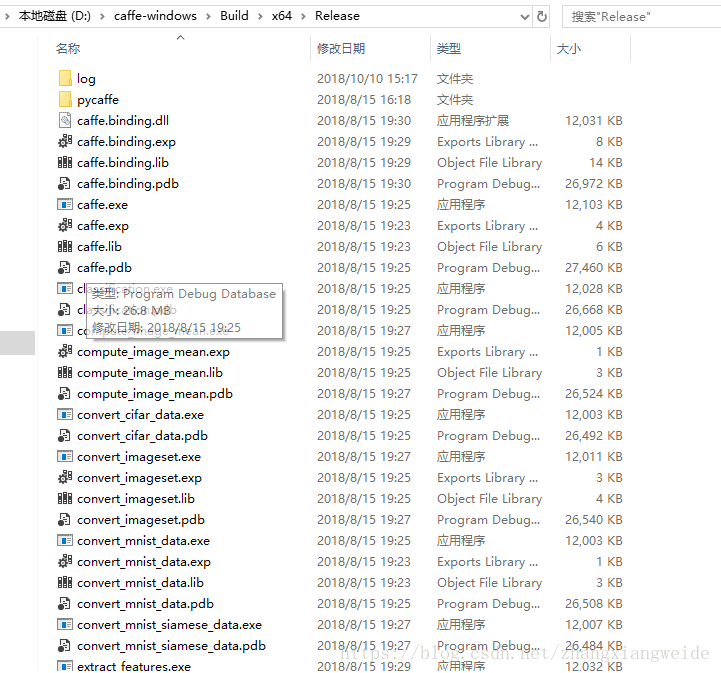Expand the chevron after 本地磁盘 (D:)
Screen dimensions: 721x673
[x=103, y=17]
